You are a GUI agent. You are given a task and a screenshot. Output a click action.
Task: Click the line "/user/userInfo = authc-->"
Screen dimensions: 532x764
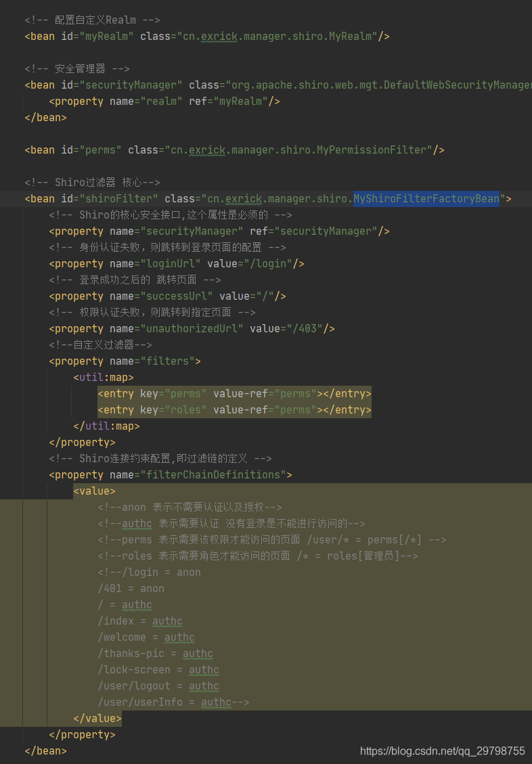pos(173,702)
